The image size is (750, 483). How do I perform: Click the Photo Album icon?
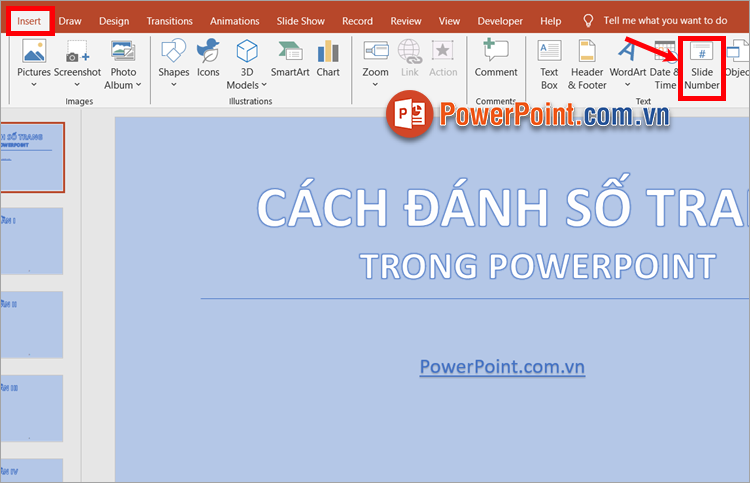[x=123, y=52]
